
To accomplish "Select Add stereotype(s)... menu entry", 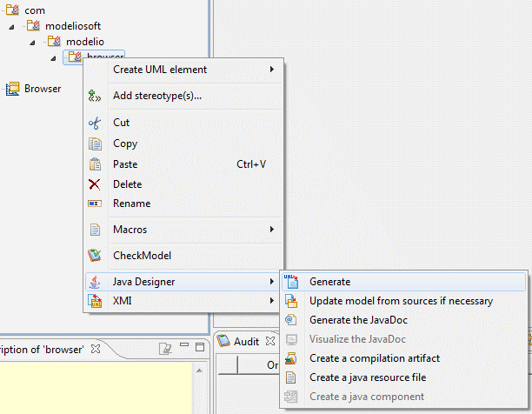I will (x=183, y=96).
